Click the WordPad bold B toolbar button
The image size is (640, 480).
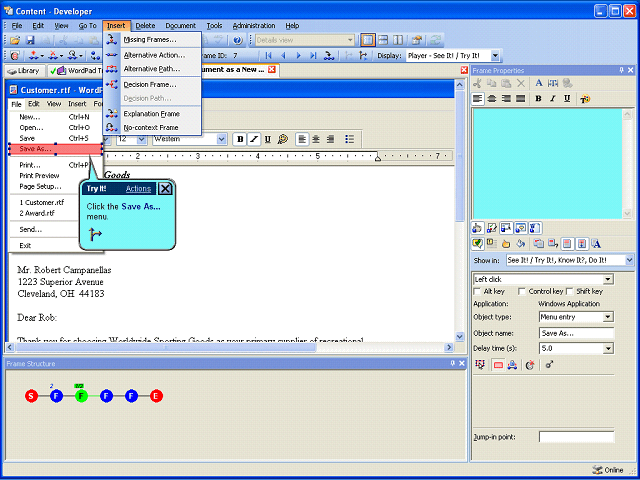coord(240,140)
